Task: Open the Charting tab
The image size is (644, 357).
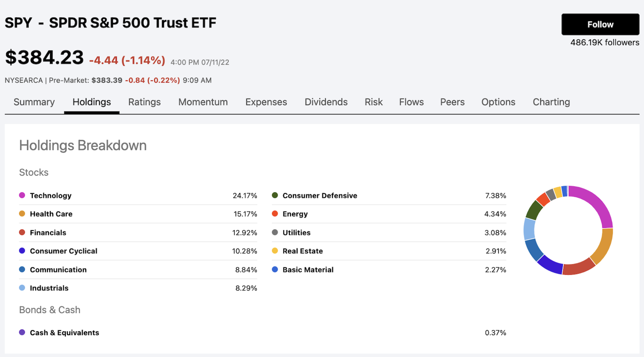Action: coord(551,102)
